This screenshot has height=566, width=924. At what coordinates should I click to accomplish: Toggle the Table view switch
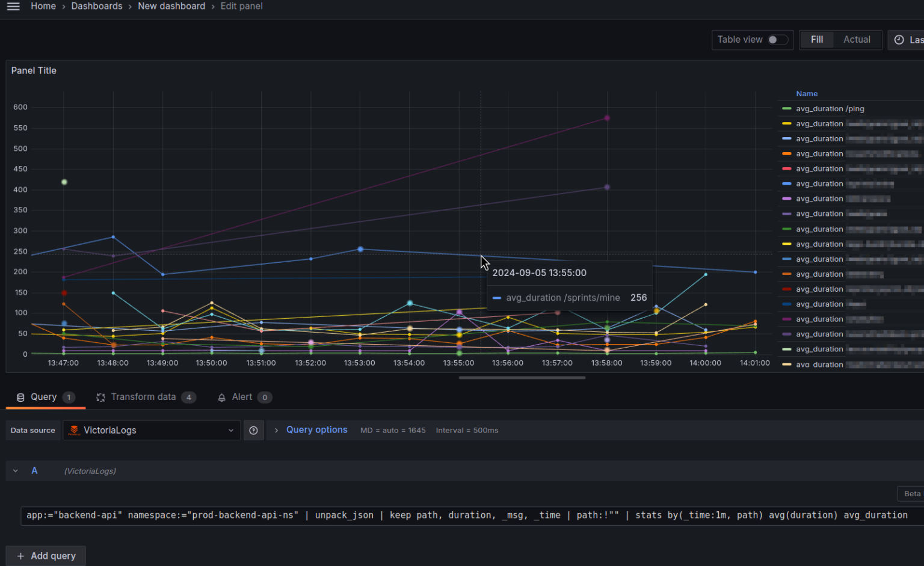click(777, 40)
